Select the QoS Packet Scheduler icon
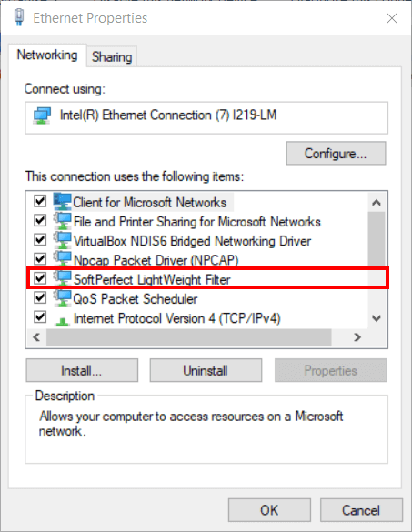The width and height of the screenshot is (412, 532). coord(63,298)
